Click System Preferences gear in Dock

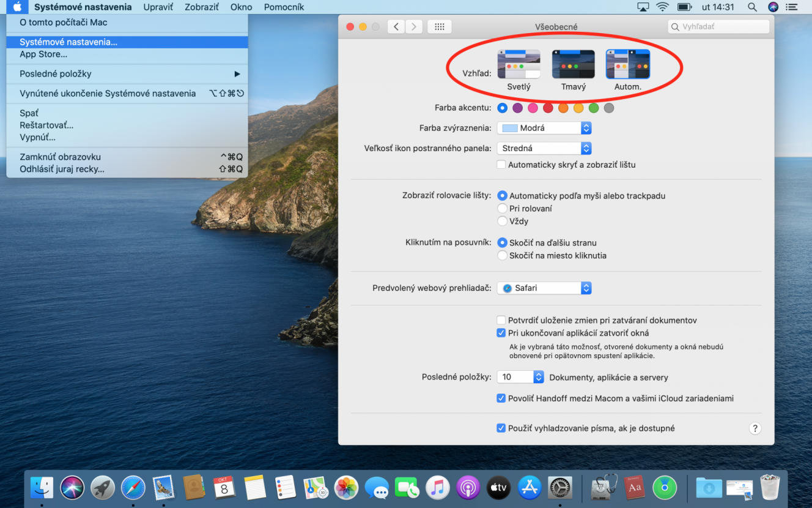(560, 488)
